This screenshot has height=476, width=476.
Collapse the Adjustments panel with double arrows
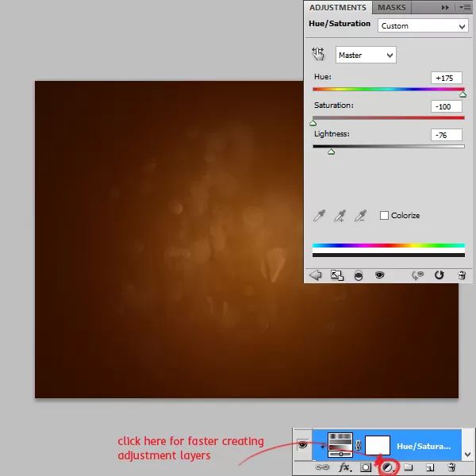(445, 8)
